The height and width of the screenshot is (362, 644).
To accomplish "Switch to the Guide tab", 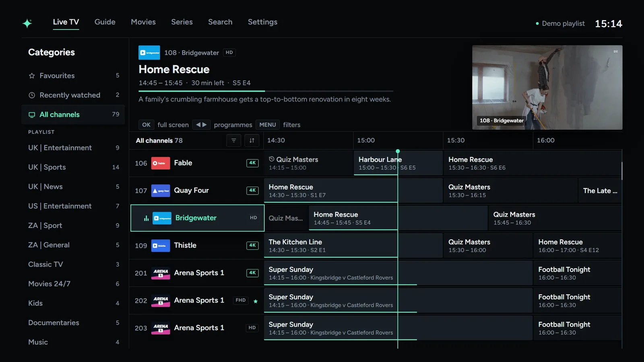I will [x=105, y=22].
